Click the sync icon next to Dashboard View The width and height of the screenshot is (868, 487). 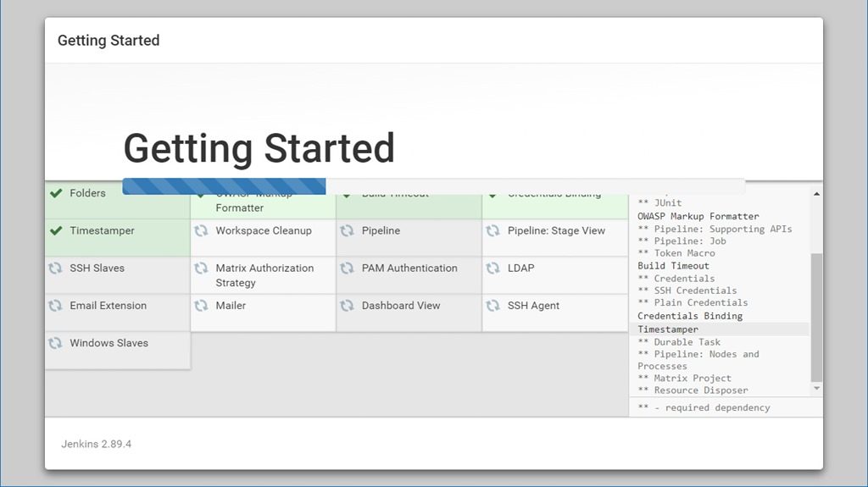pyautogui.click(x=348, y=306)
